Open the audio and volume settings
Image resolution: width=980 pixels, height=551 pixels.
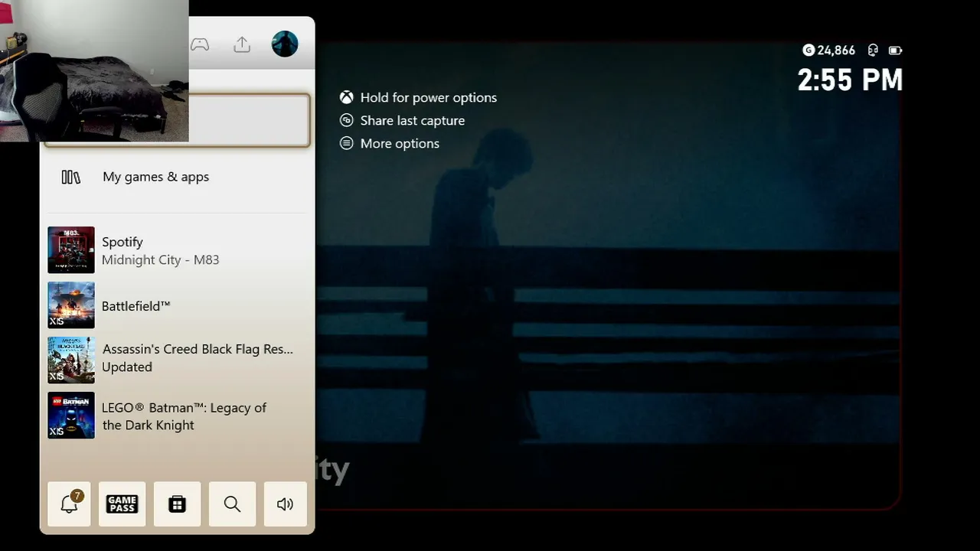point(285,504)
